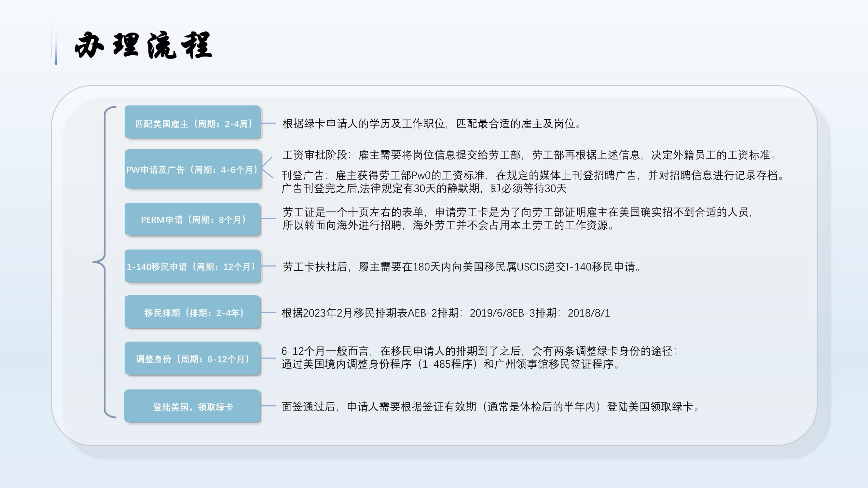Click the line starting 所以转而向海外进行招聘

click(x=448, y=225)
